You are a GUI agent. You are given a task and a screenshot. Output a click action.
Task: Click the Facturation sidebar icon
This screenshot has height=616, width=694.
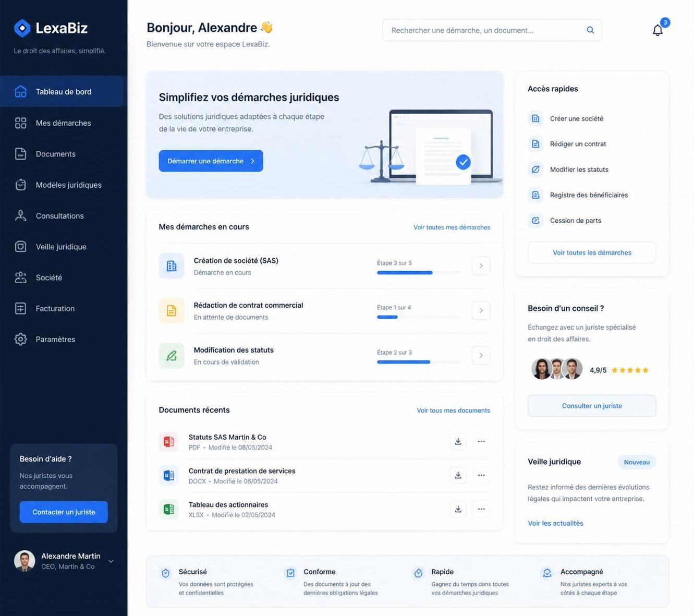pyautogui.click(x=20, y=308)
